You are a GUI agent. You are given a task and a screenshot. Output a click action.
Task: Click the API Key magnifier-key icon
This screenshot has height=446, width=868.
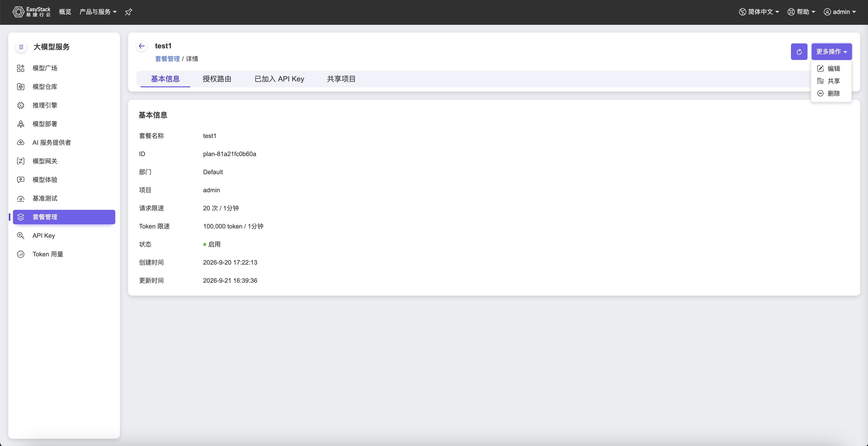(21, 235)
